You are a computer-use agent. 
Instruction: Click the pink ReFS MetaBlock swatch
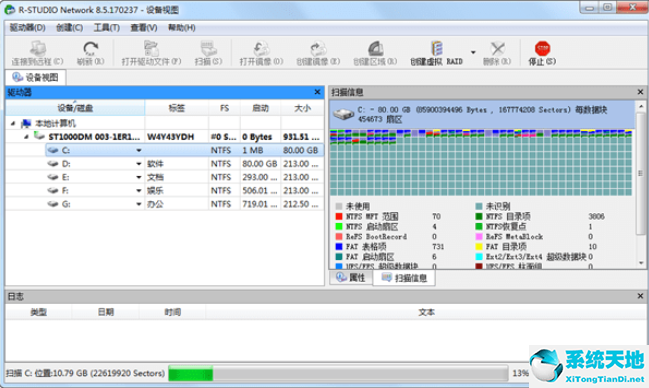pyautogui.click(x=479, y=236)
